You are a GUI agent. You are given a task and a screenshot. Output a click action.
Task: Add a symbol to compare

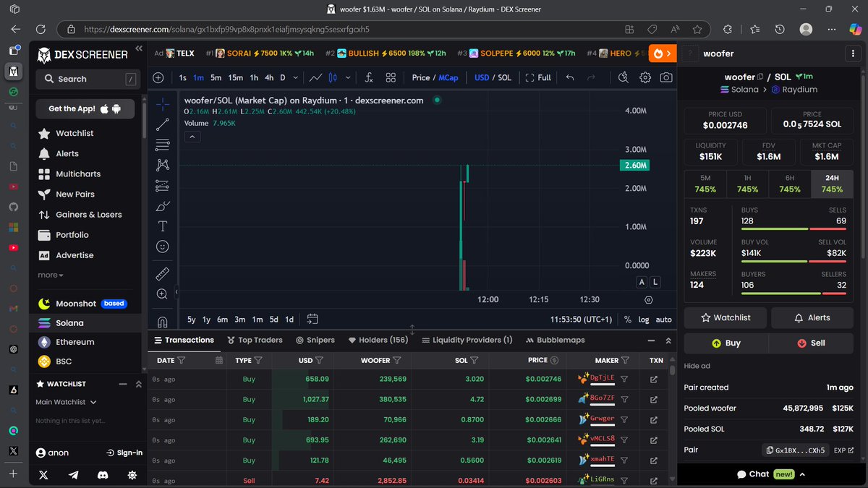pos(158,77)
